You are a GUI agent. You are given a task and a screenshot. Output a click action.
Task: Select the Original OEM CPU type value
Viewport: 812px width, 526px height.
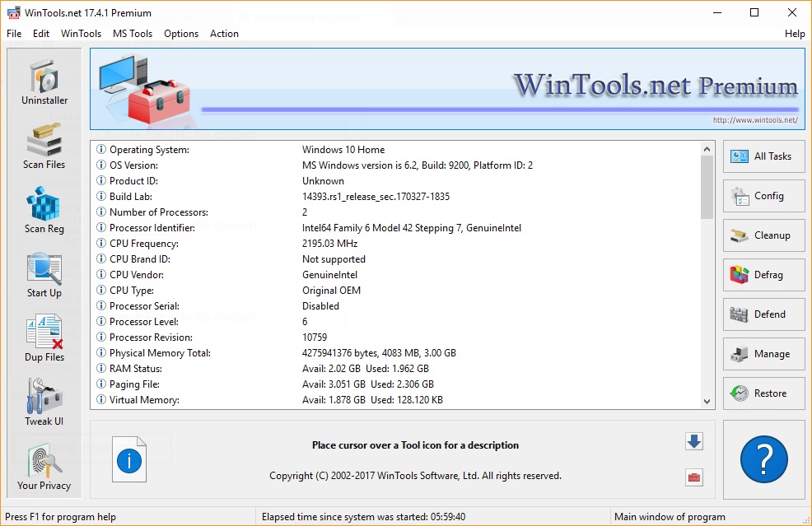click(x=331, y=291)
